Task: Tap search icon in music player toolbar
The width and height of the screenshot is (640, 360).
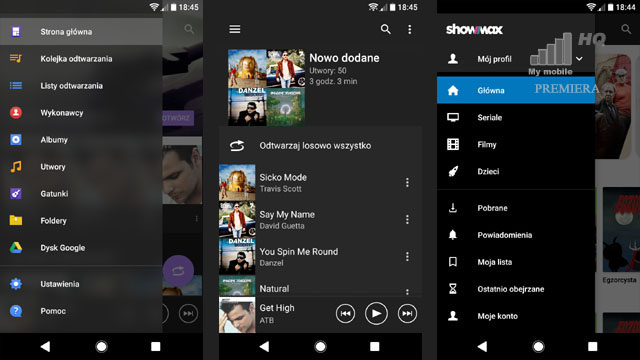Action: (385, 29)
